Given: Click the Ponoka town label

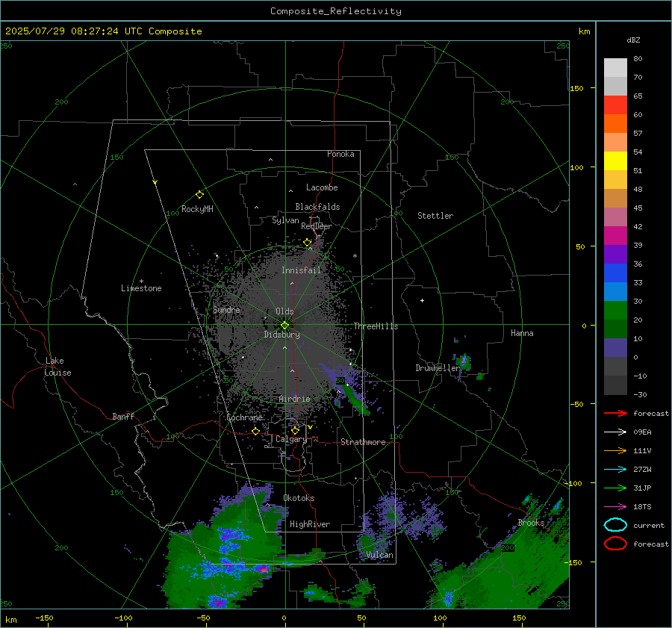Looking at the screenshot, I should pyautogui.click(x=340, y=154).
